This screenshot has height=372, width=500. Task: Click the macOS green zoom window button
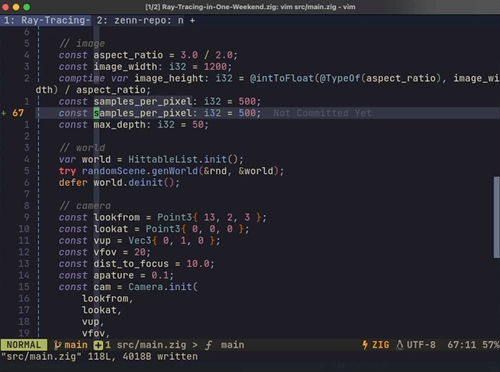[x=27, y=7]
